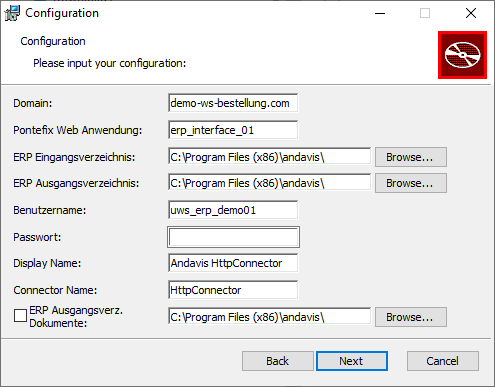The image size is (495, 387).
Task: Select the Connector Name field
Action: 233,290
